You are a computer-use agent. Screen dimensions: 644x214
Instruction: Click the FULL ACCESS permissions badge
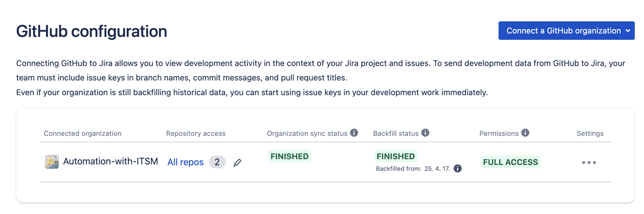click(510, 162)
